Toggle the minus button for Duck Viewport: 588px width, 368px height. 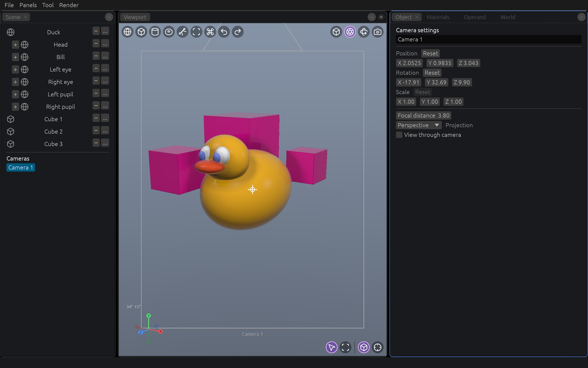click(x=96, y=31)
